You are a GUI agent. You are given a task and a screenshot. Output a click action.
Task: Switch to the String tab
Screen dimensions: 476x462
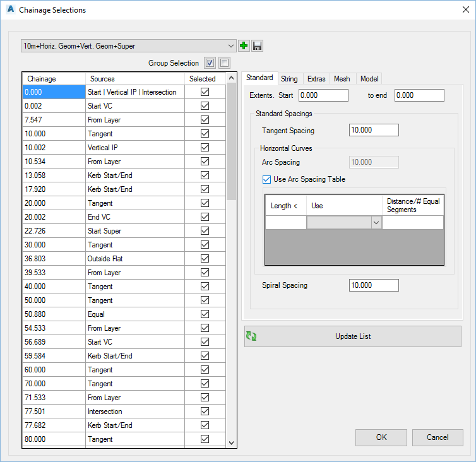pyautogui.click(x=289, y=79)
